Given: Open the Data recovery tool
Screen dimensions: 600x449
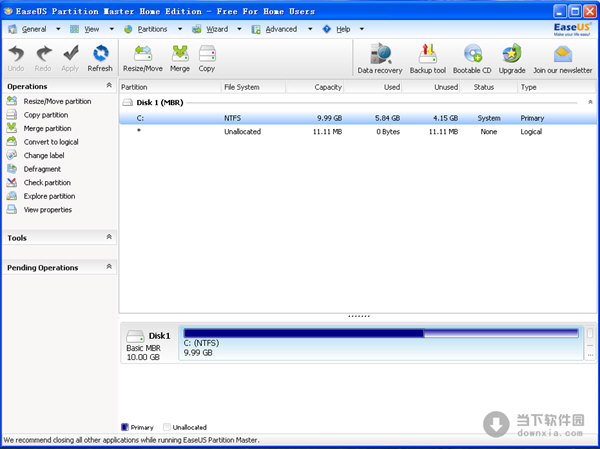Looking at the screenshot, I should tap(380, 59).
